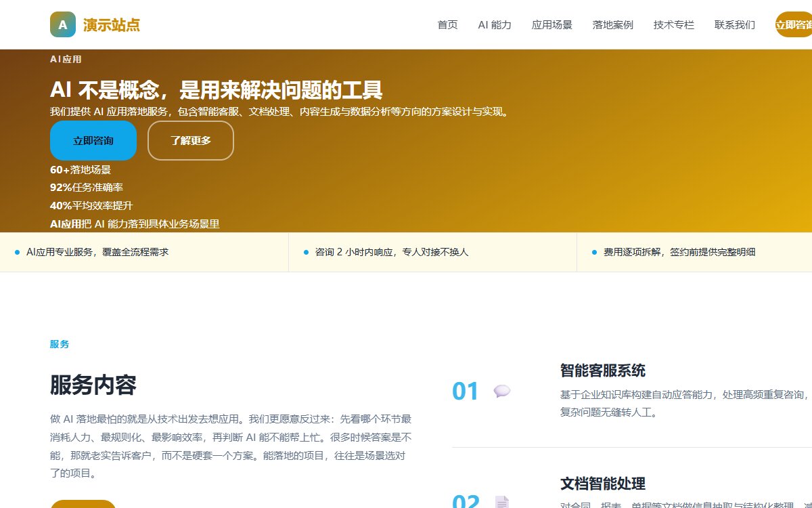Click the number 01 service label

coord(466,391)
